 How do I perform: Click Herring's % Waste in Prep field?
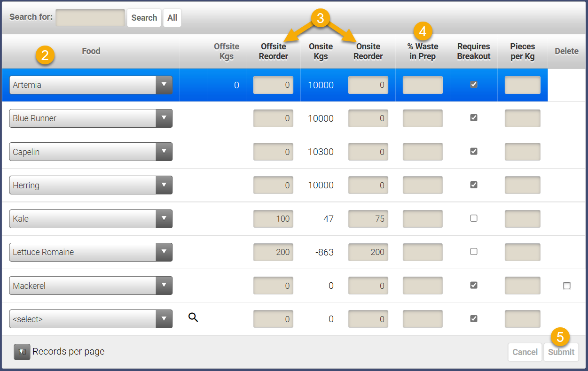[423, 185]
